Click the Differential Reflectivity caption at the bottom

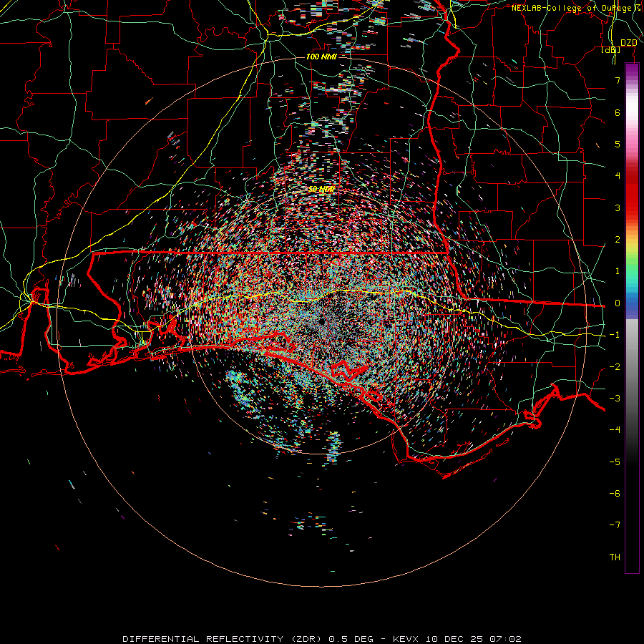(321, 639)
